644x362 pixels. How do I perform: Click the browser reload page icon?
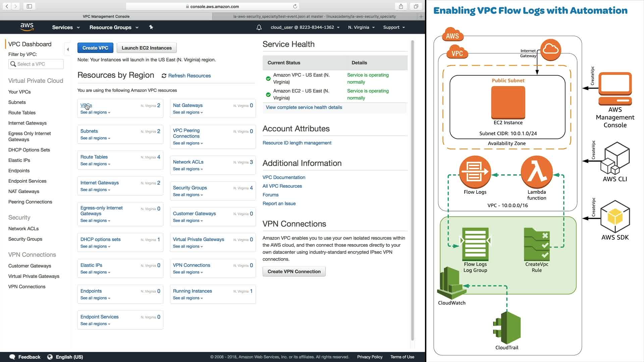pos(295,6)
